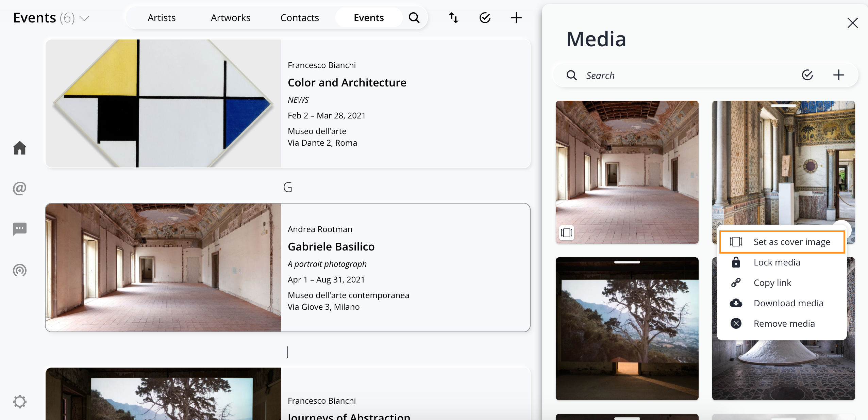868x420 pixels.
Task: Click the NEWS subtitle text
Action: pos(298,100)
